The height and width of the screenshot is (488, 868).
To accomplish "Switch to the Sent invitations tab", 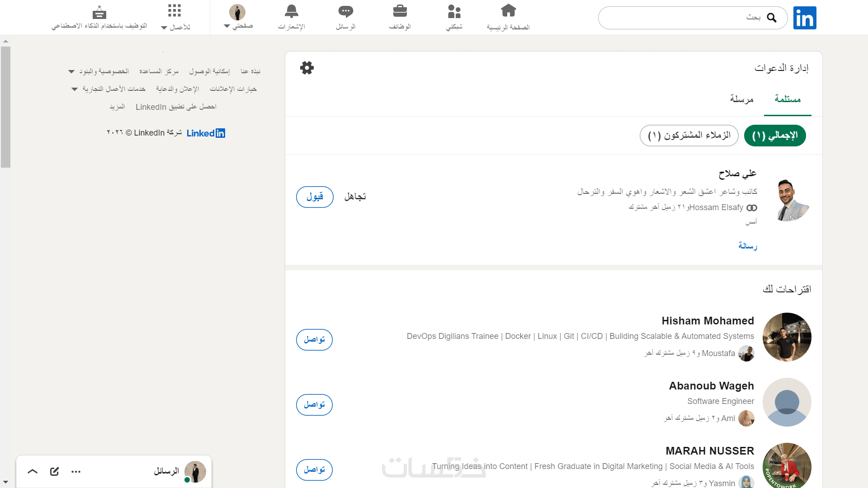I will [x=741, y=99].
